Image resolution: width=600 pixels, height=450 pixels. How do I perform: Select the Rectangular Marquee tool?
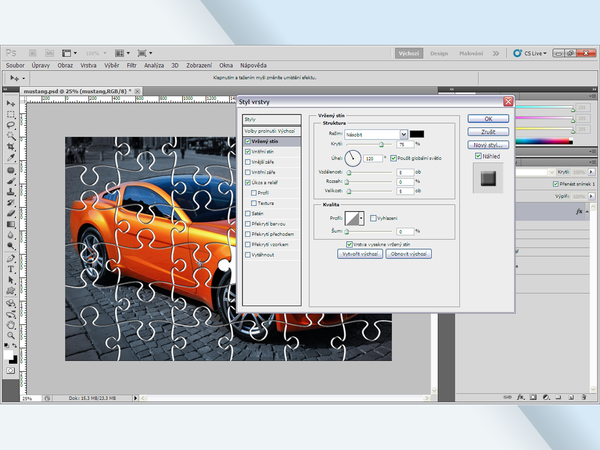[10, 114]
